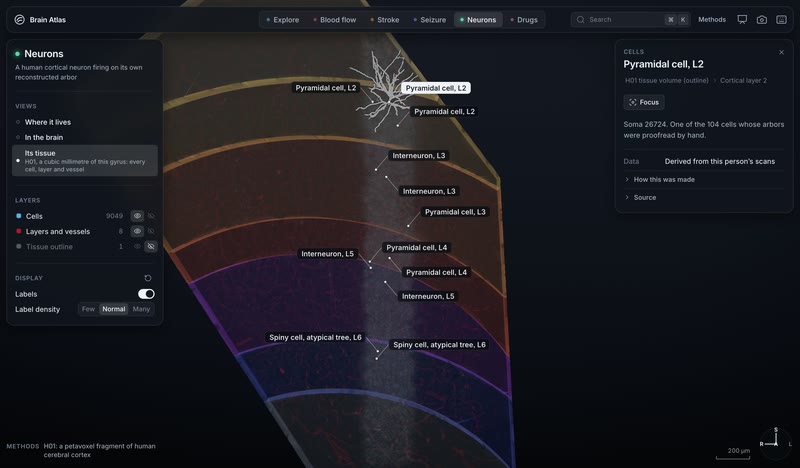
Task: Toggle the Labels switch off
Action: pos(146,294)
